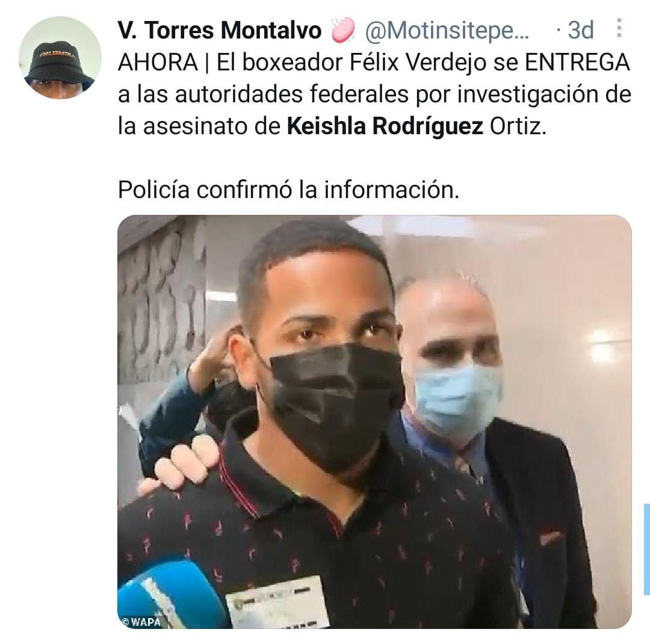The height and width of the screenshot is (644, 650).
Task: Click the pink soap emoji badge
Action: (343, 30)
